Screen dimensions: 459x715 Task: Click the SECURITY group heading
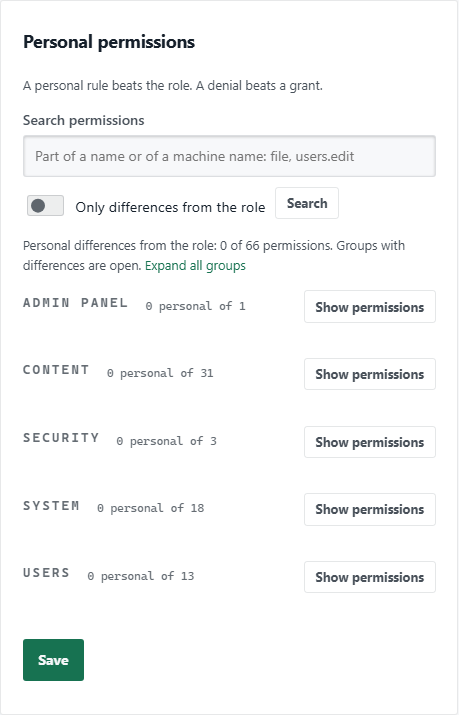[x=61, y=438]
